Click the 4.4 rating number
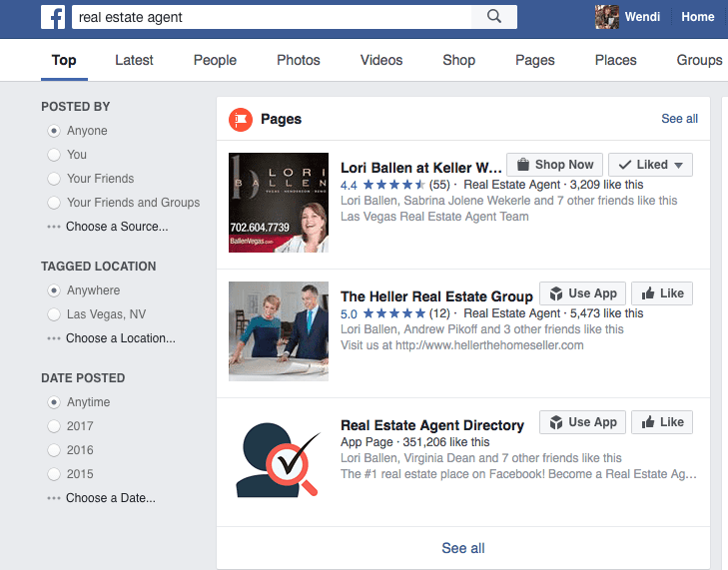 point(349,186)
